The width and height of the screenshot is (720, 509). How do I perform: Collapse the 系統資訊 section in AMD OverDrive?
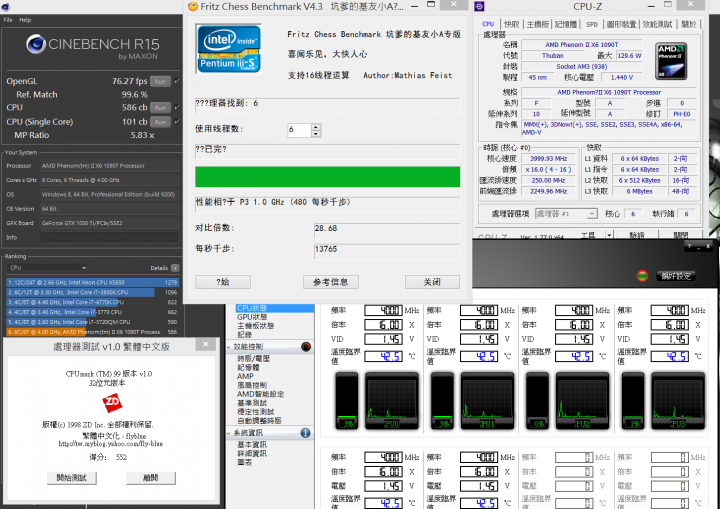(x=230, y=433)
